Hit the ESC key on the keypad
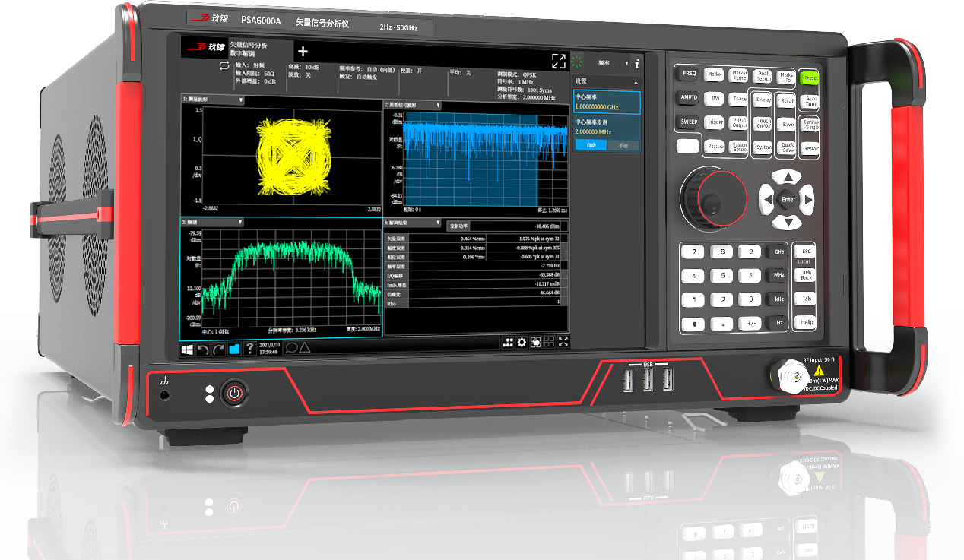Image resolution: width=964 pixels, height=560 pixels. [x=805, y=251]
